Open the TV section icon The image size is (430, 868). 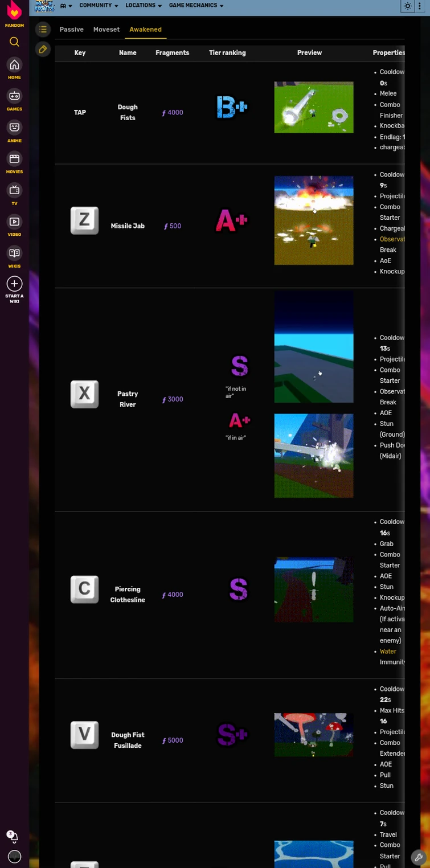point(14,190)
